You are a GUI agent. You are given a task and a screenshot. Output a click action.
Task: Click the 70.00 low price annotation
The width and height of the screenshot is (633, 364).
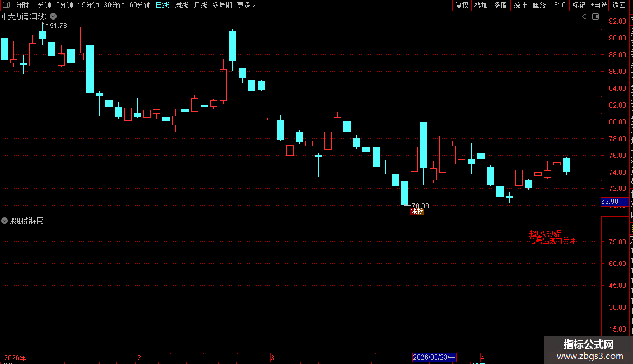[x=420, y=206]
